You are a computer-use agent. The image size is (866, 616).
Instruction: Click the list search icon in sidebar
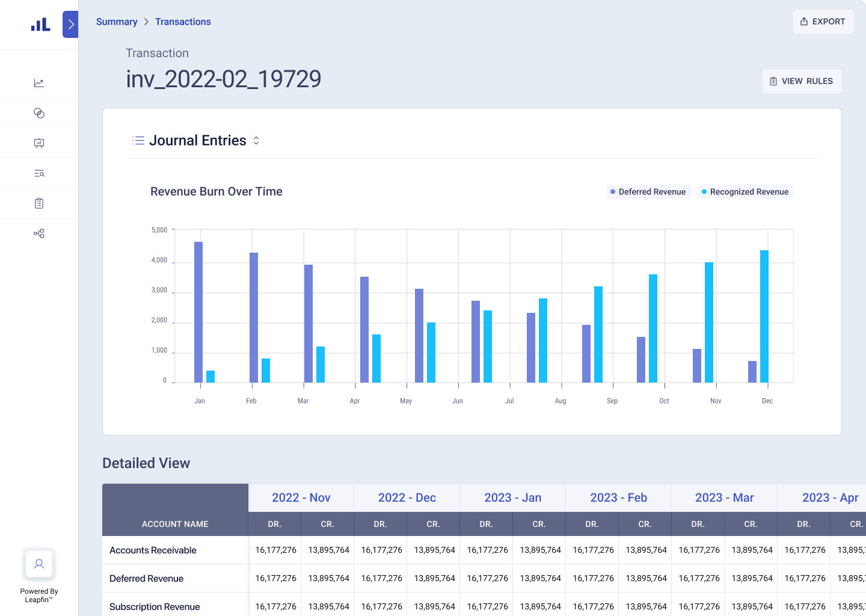tap(38, 173)
